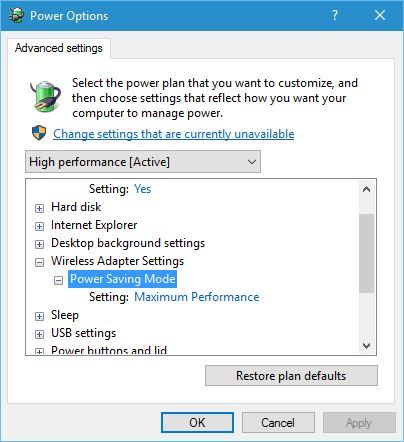The image size is (404, 442).
Task: Click the Power Options title bar icon
Action: pos(16,15)
